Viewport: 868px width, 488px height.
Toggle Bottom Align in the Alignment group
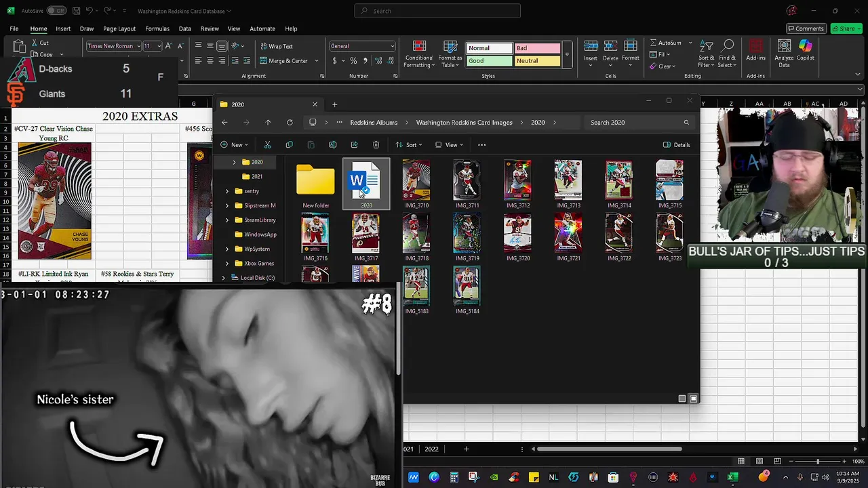(222, 46)
